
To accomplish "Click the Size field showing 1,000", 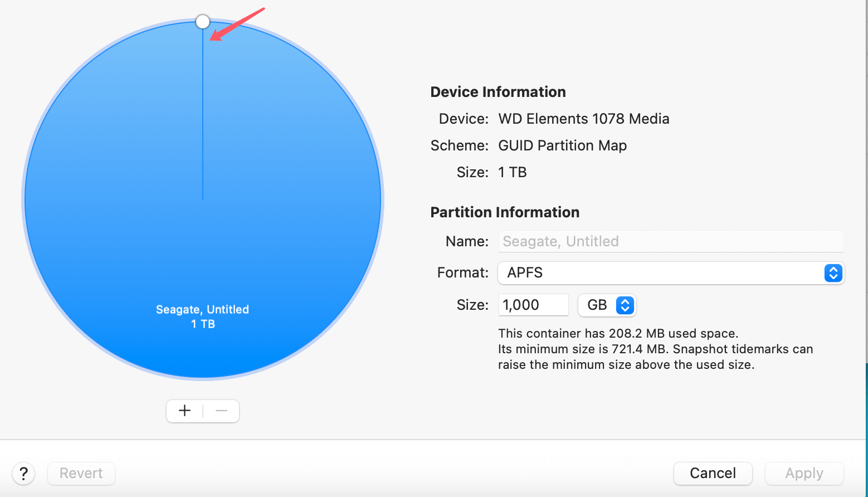I will click(x=533, y=305).
